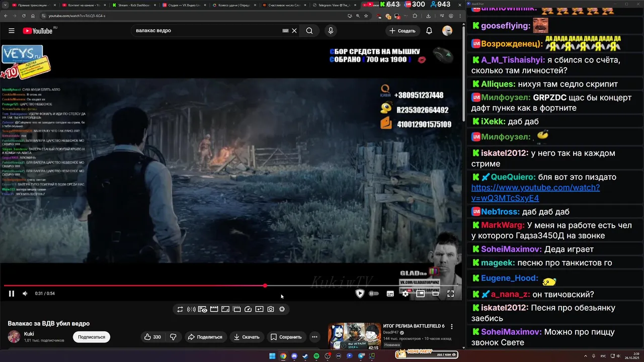This screenshot has width=644, height=362.
Task: Open the options menu for the Battlefield 6 video
Action: click(452, 327)
